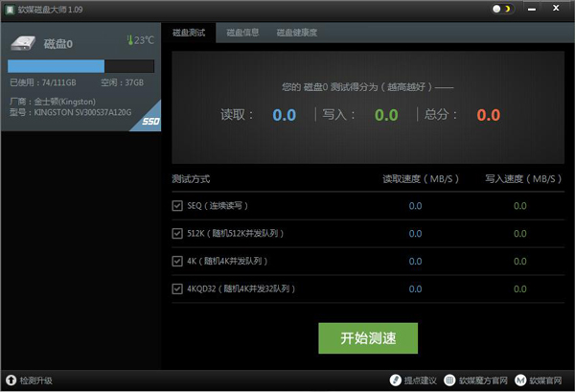Start the test with 开始测速 button
Image resolution: width=575 pixels, height=392 pixels.
(368, 338)
